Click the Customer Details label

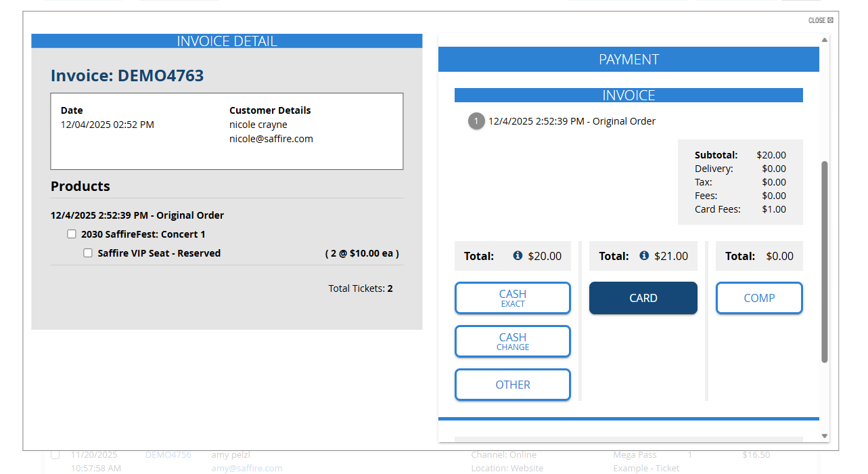click(x=270, y=110)
